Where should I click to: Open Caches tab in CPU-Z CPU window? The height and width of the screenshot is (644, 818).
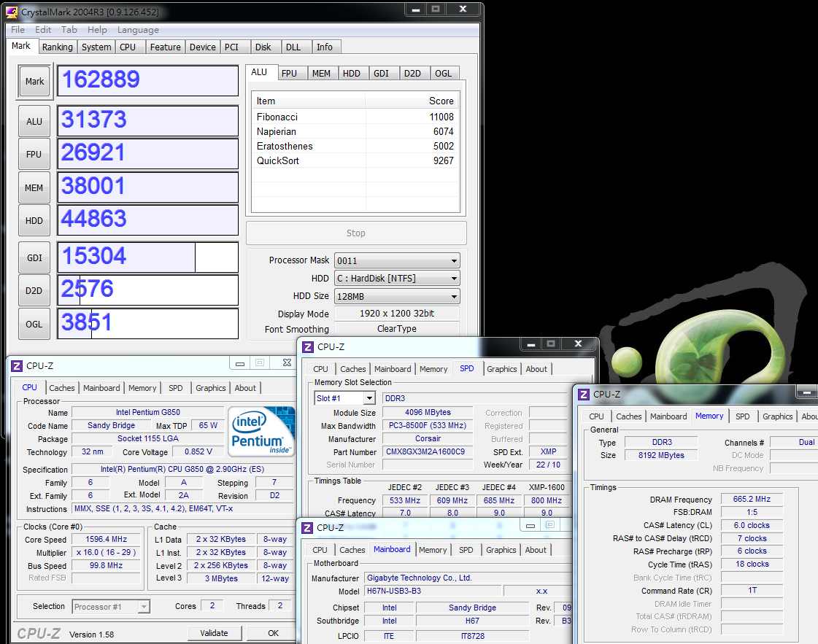click(x=62, y=388)
